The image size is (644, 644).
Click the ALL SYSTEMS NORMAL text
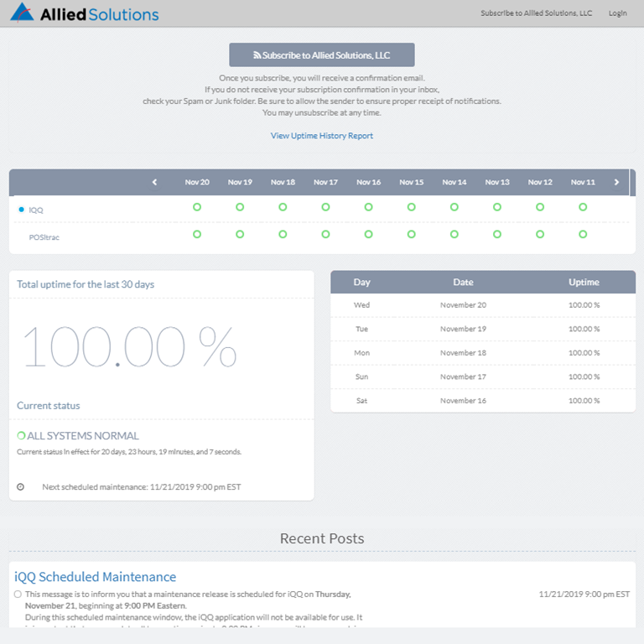83,435
